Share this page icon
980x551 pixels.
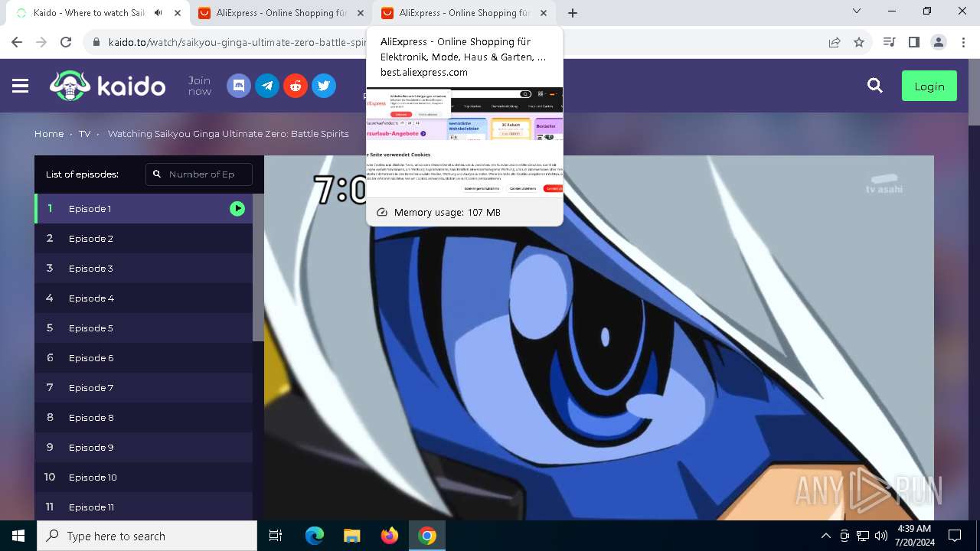pos(835,43)
